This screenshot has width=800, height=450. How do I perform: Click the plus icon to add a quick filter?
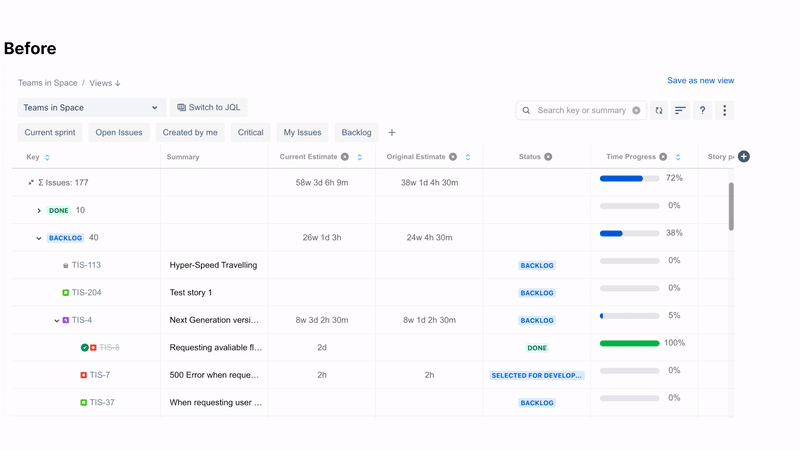[x=392, y=133]
